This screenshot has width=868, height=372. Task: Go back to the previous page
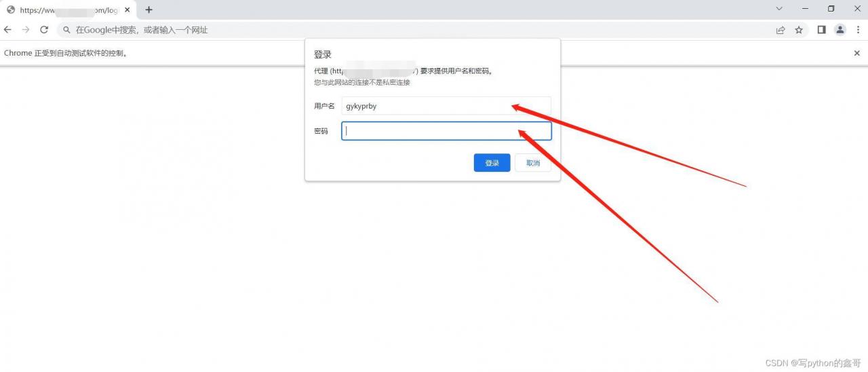8,30
